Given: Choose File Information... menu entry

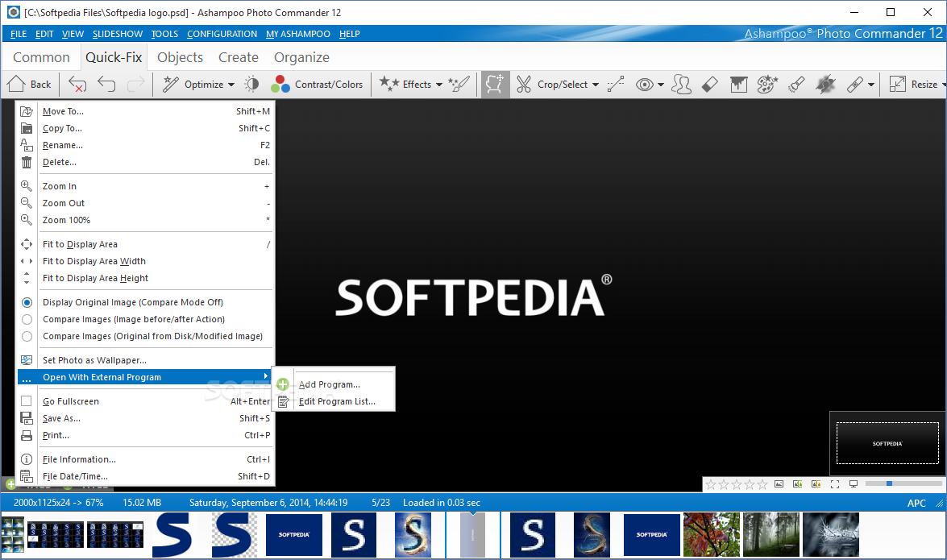Looking at the screenshot, I should [x=145, y=459].
